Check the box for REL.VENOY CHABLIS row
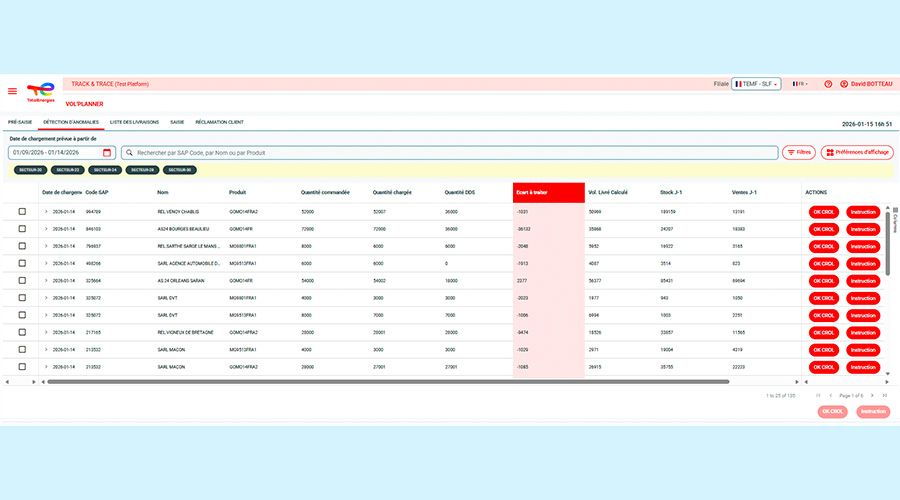The width and height of the screenshot is (900, 500). (x=22, y=212)
